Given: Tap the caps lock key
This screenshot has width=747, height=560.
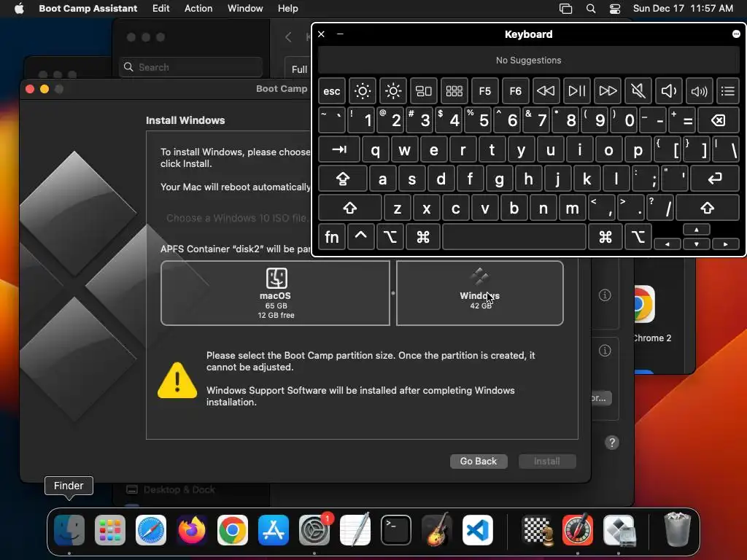Looking at the screenshot, I should coord(343,179).
